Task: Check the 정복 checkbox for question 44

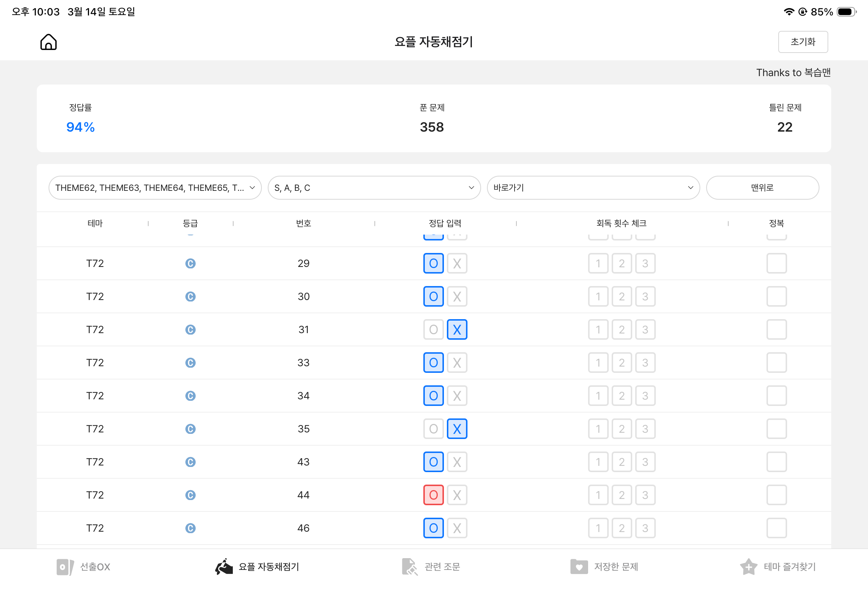Action: tap(777, 495)
